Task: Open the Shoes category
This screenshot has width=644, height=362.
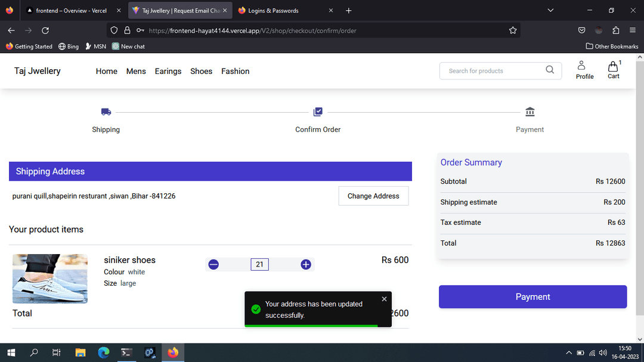Action: (x=202, y=71)
